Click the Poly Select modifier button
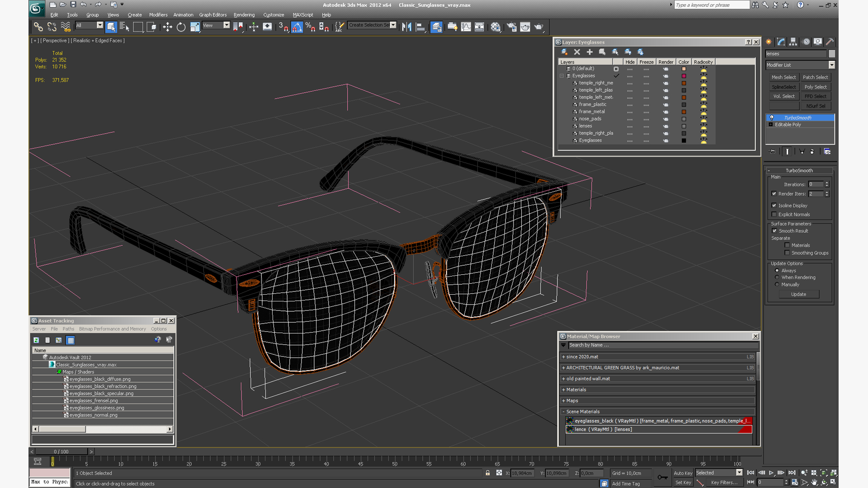The image size is (868, 488). point(815,87)
